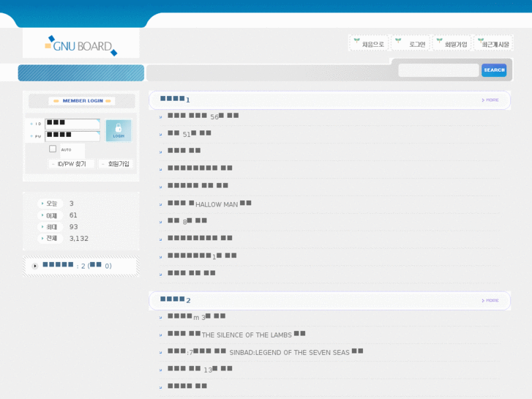Click the padlock LOGIN button
The image size is (532, 399).
click(119, 130)
